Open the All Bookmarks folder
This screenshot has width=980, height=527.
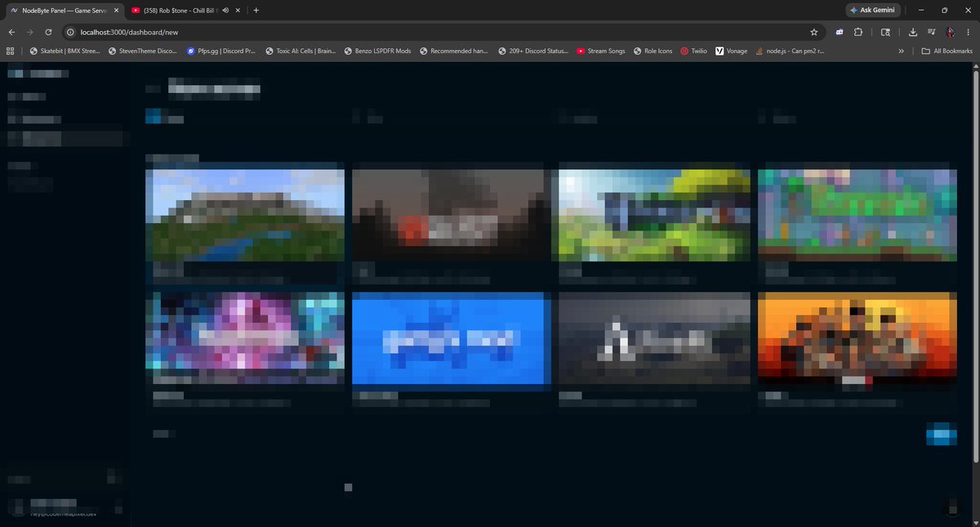947,51
